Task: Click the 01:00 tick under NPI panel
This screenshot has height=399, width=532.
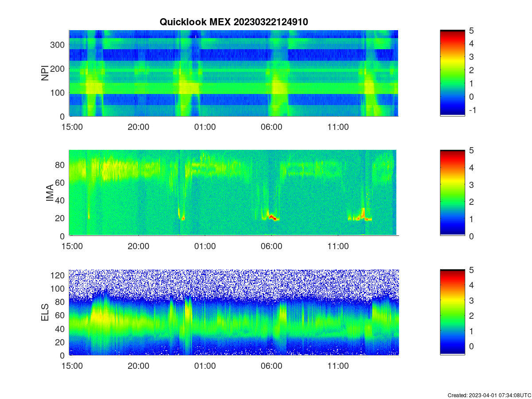Action: [x=205, y=127]
